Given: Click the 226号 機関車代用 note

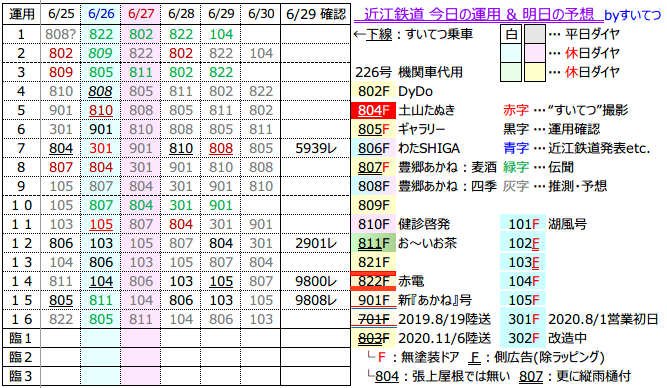Looking at the screenshot, I should point(409,72).
